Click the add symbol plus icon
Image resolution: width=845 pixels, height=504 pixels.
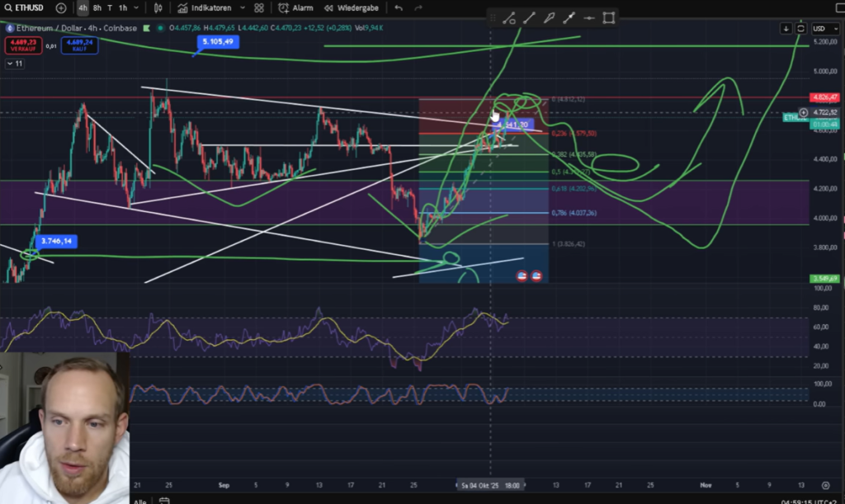pyautogui.click(x=61, y=7)
